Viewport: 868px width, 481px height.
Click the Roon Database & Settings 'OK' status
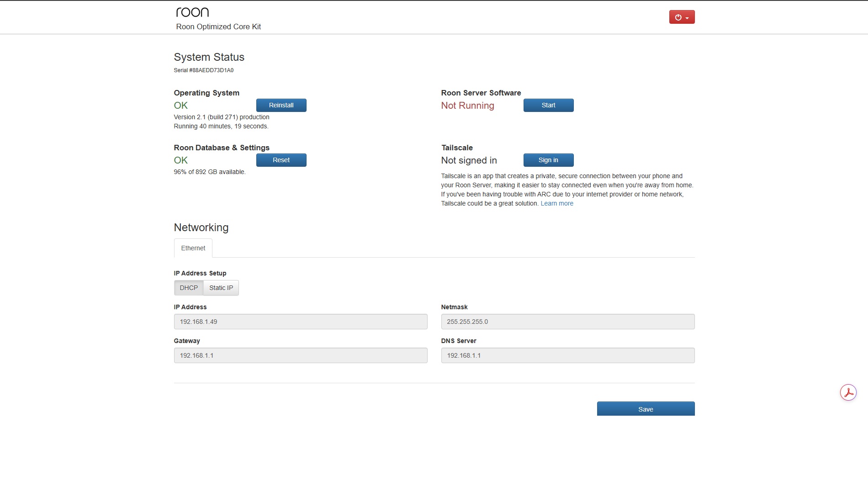coord(180,160)
